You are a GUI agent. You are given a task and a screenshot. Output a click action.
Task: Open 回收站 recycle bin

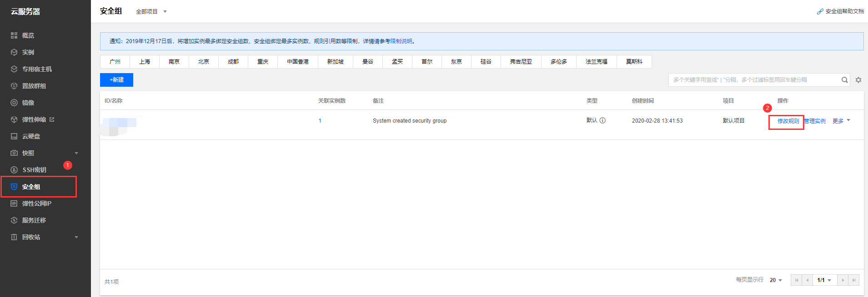[x=31, y=237]
